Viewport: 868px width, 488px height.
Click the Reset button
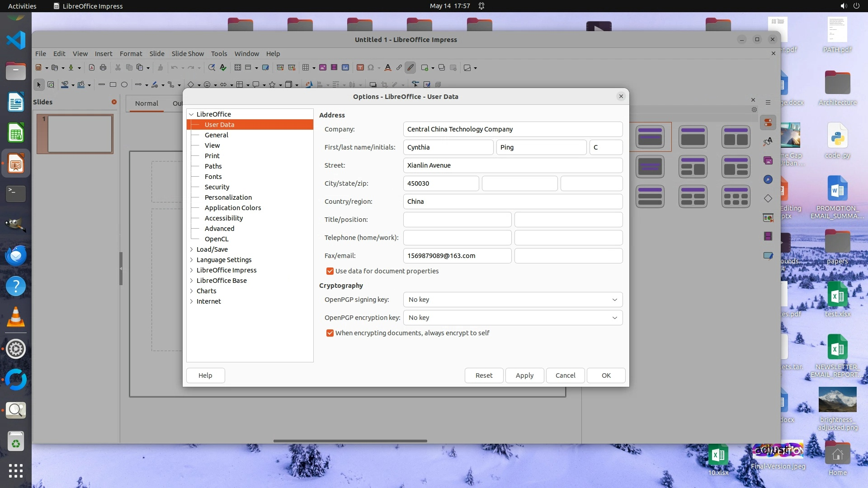(484, 375)
